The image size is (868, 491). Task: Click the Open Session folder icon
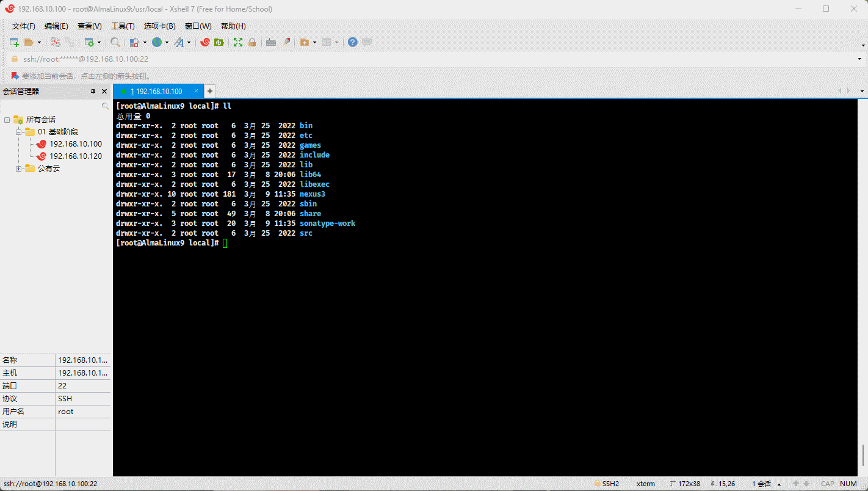coord(29,42)
